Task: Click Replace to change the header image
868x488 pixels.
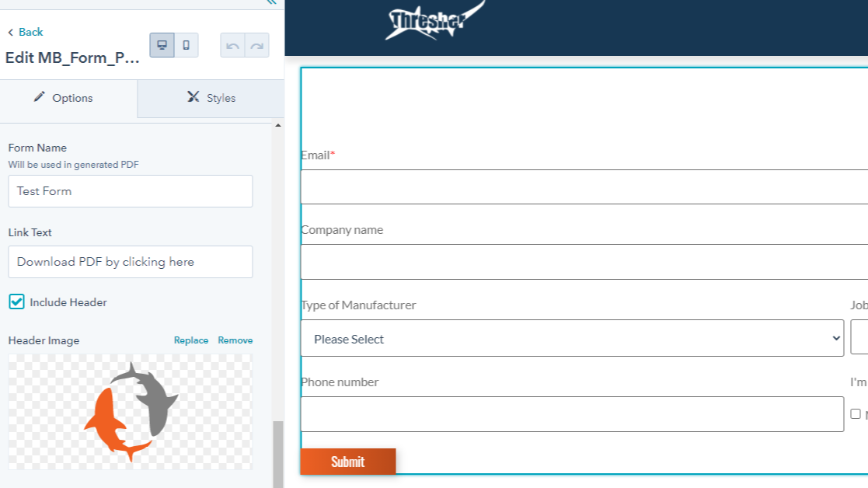Action: click(191, 340)
